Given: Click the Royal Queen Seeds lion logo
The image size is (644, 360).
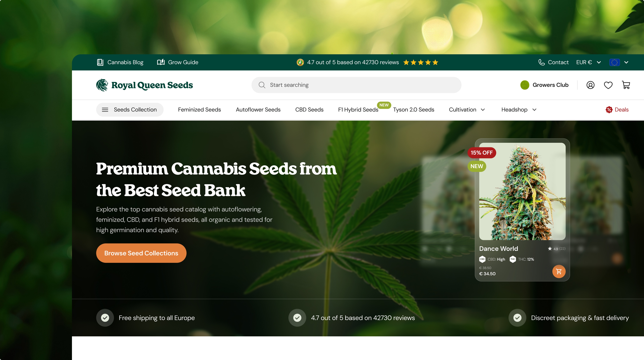Looking at the screenshot, I should point(102,85).
